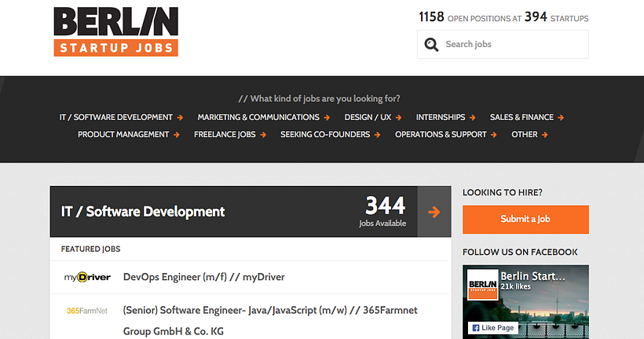Open Internships category

click(x=441, y=118)
